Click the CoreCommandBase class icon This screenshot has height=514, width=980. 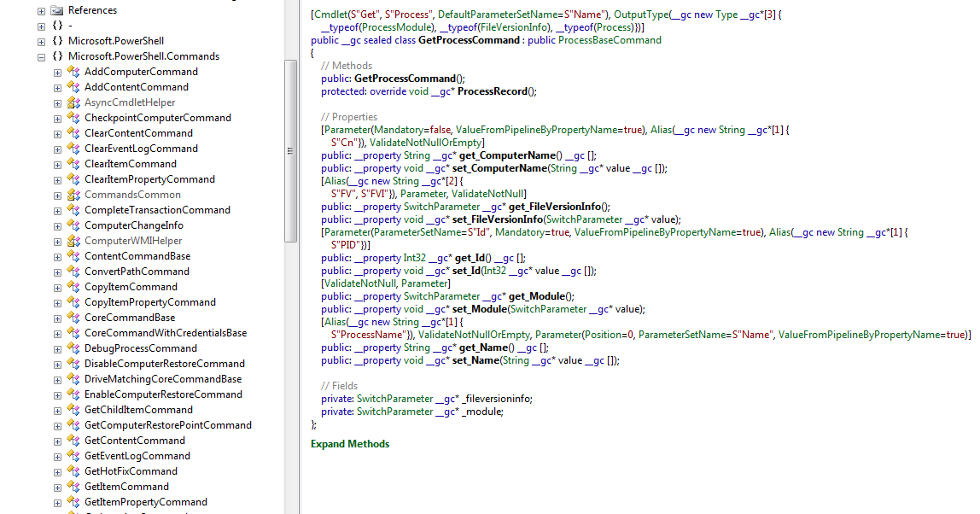73,318
